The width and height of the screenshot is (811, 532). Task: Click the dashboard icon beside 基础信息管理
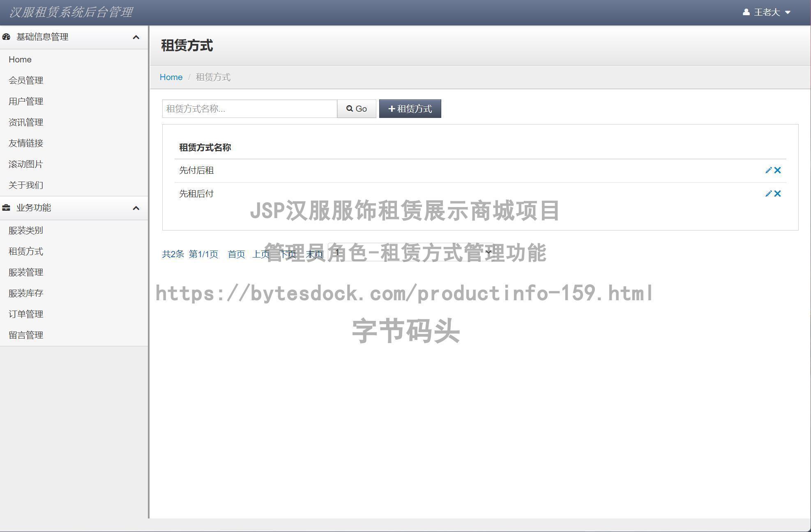click(x=6, y=37)
